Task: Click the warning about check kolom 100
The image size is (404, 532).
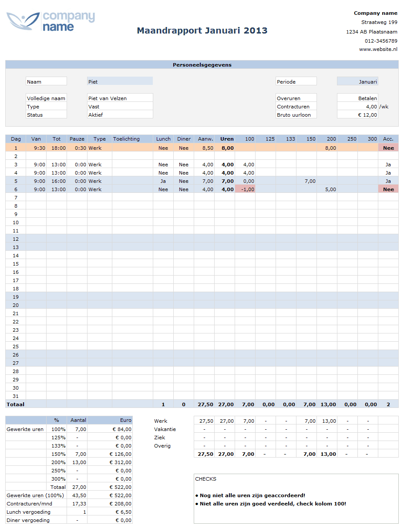Action: coord(271,503)
